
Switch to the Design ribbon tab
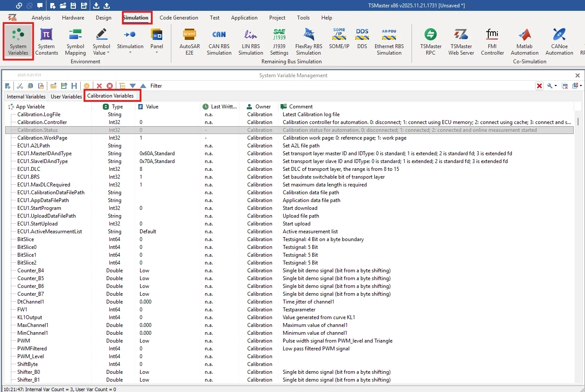click(104, 18)
